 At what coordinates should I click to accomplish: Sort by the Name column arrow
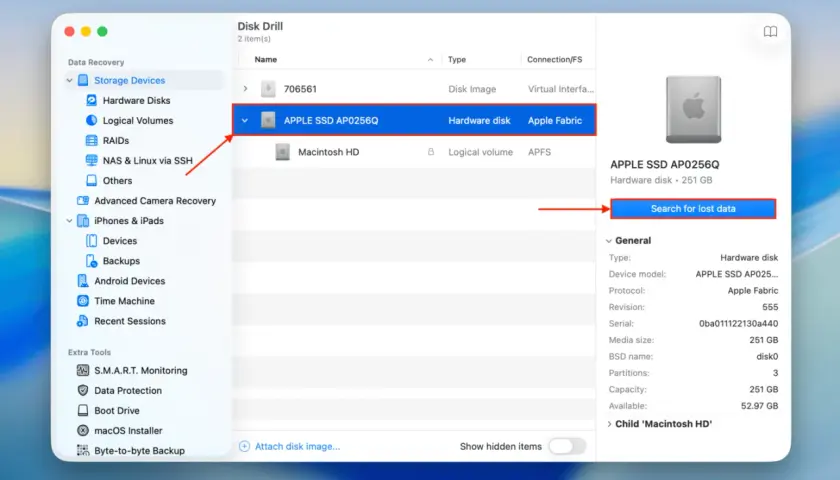430,59
